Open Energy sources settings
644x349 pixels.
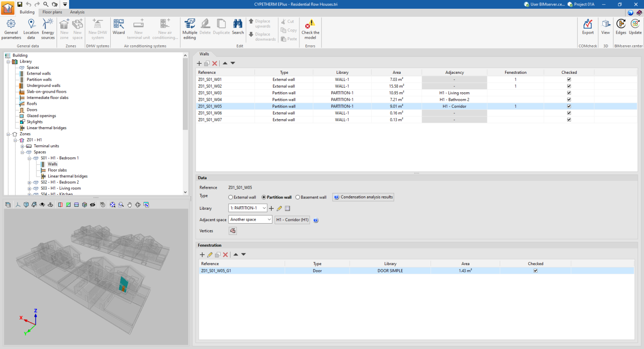point(48,29)
